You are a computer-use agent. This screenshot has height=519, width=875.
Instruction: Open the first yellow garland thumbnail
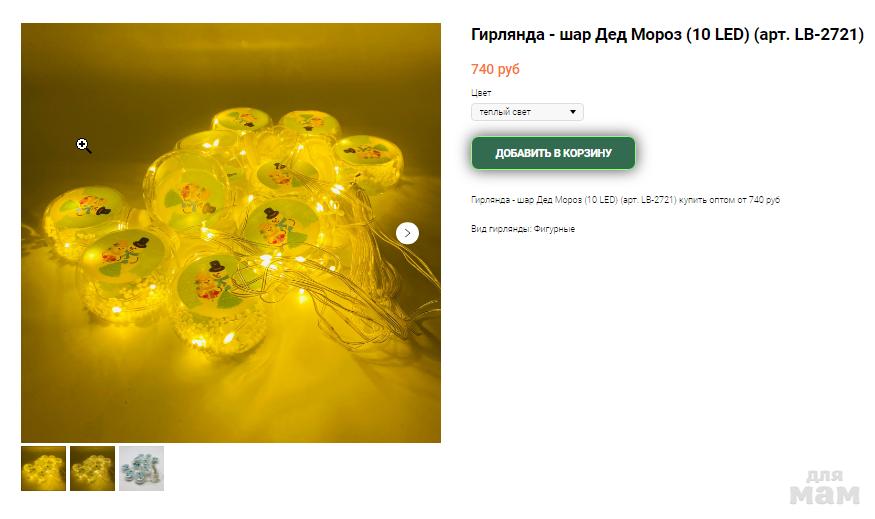(44, 468)
